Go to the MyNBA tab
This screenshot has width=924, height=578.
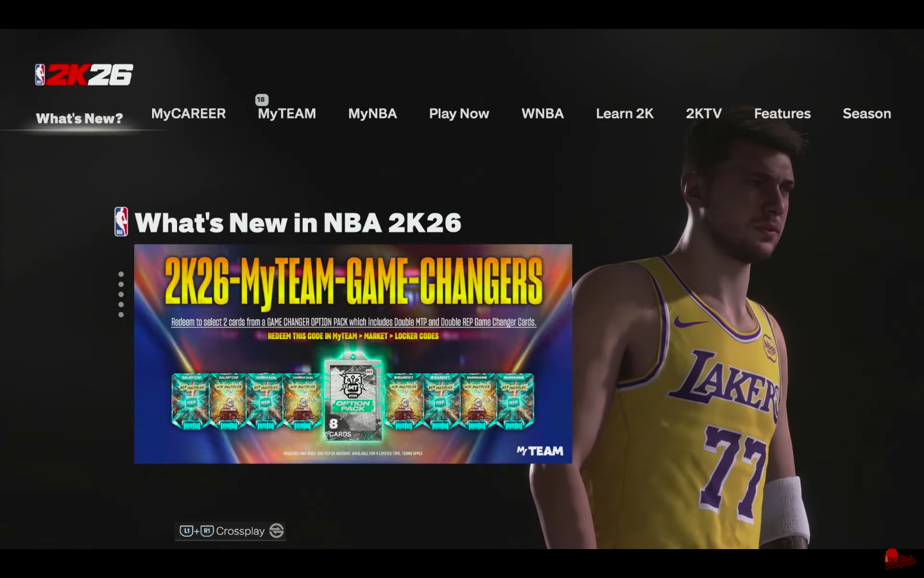(373, 114)
